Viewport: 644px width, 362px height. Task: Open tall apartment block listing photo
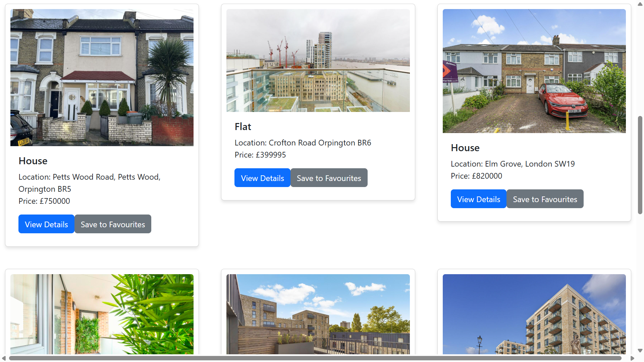coord(534,314)
